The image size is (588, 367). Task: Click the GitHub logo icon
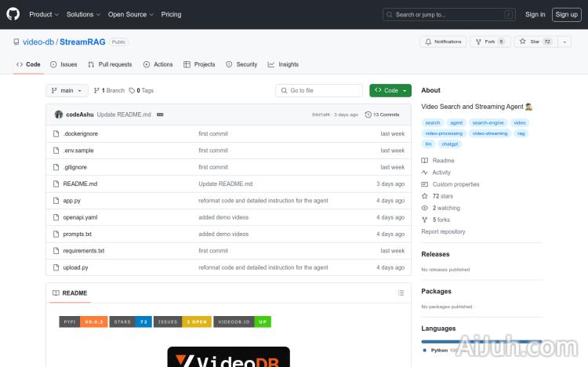coord(14,14)
